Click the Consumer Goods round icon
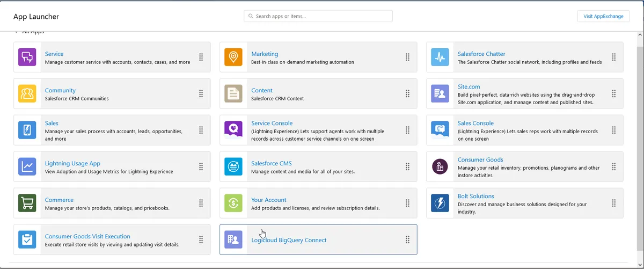The height and width of the screenshot is (269, 644). point(440,166)
